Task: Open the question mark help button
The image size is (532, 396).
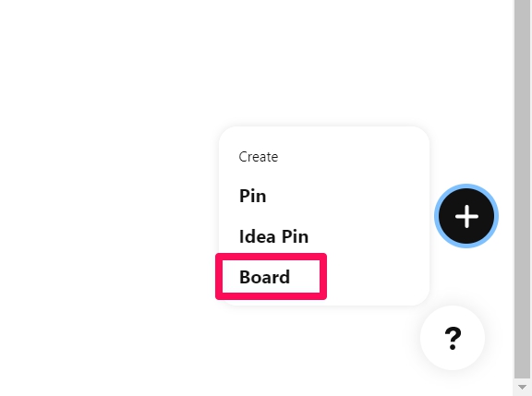Action: (x=453, y=338)
